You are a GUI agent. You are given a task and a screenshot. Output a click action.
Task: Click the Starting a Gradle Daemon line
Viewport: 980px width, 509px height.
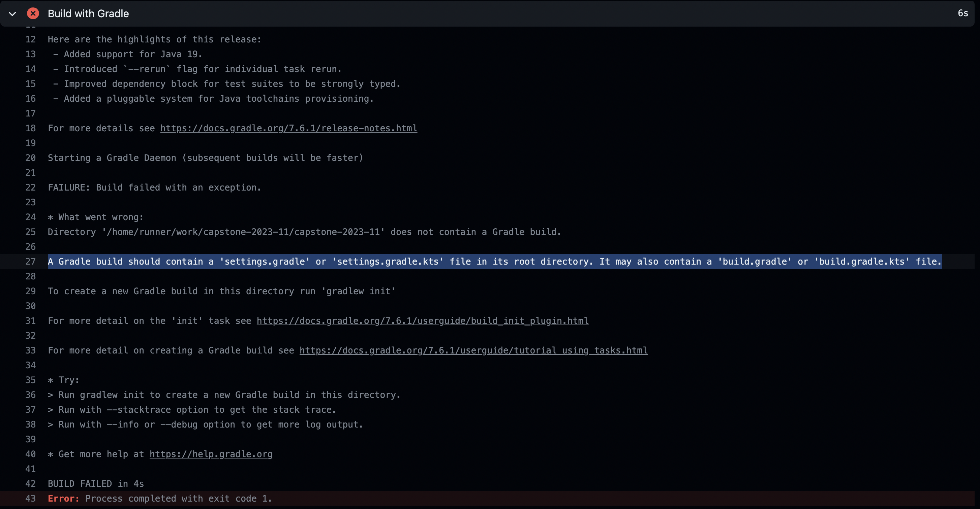click(206, 158)
